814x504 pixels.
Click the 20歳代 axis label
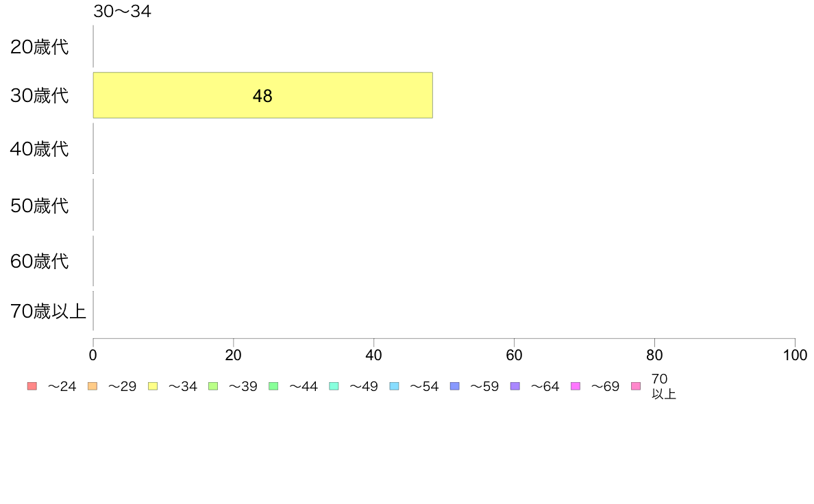40,47
